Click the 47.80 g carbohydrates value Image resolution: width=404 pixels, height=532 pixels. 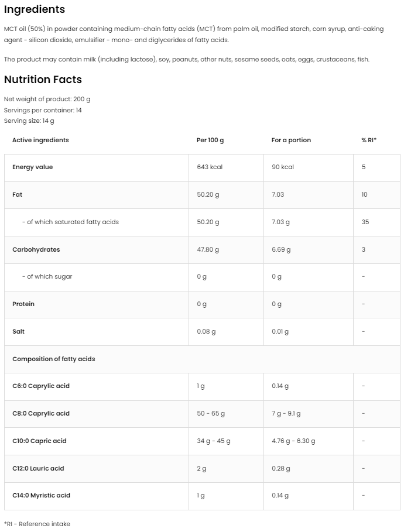click(x=208, y=249)
